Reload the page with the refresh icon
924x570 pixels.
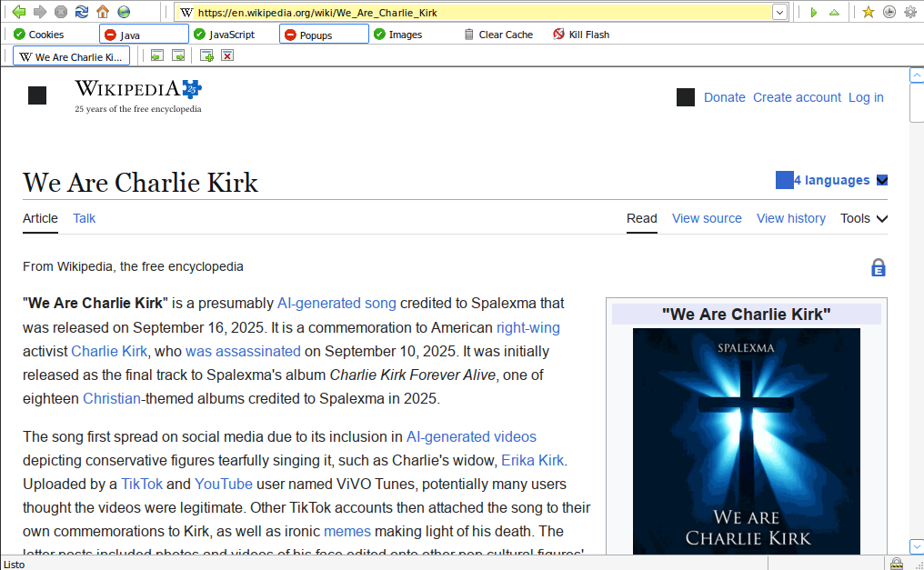pyautogui.click(x=82, y=12)
